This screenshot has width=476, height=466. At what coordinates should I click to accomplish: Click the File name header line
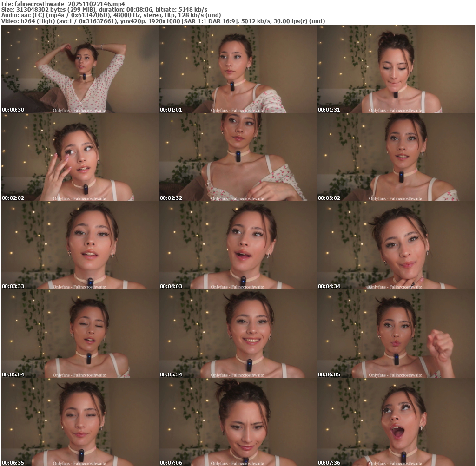click(x=63, y=4)
